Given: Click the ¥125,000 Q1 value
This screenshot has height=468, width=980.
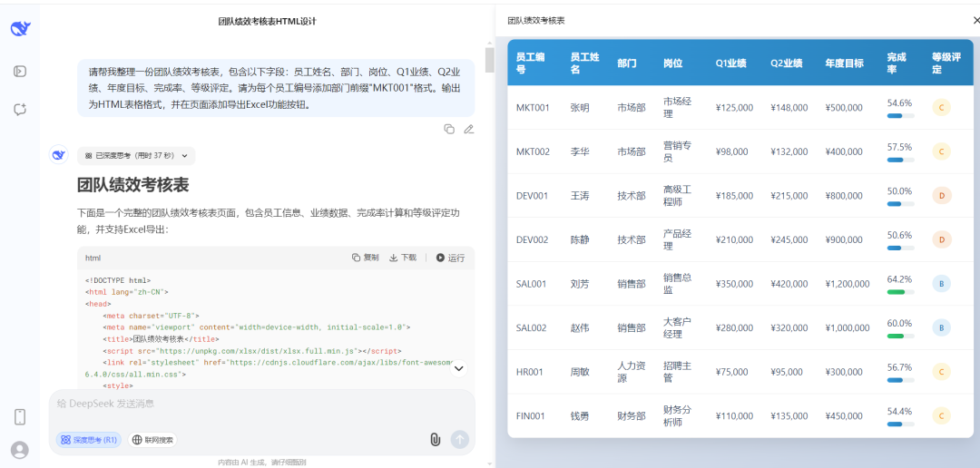Looking at the screenshot, I should (x=734, y=107).
